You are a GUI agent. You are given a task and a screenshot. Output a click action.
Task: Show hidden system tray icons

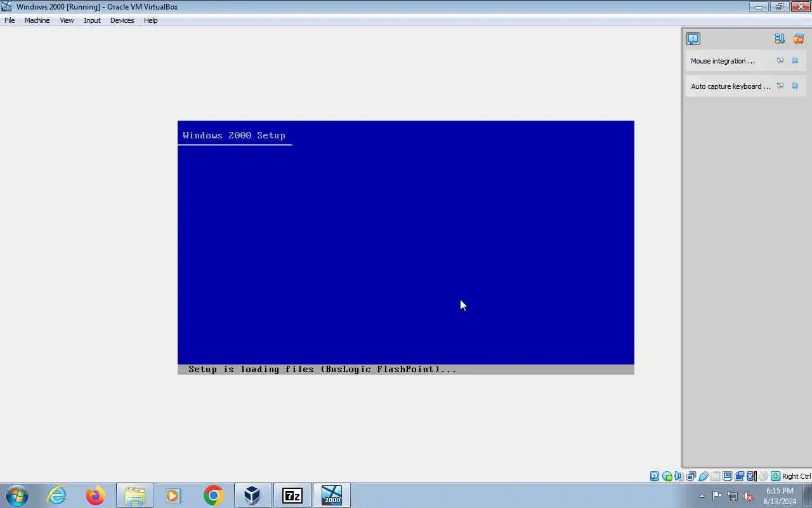702,496
